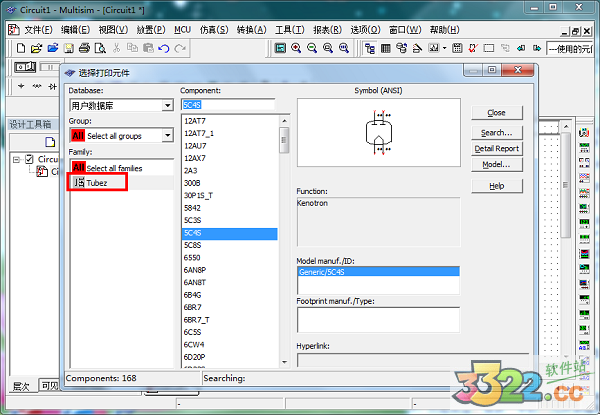
Task: Click the circuit canvas vertical scrollbar thumb
Action: [566, 185]
